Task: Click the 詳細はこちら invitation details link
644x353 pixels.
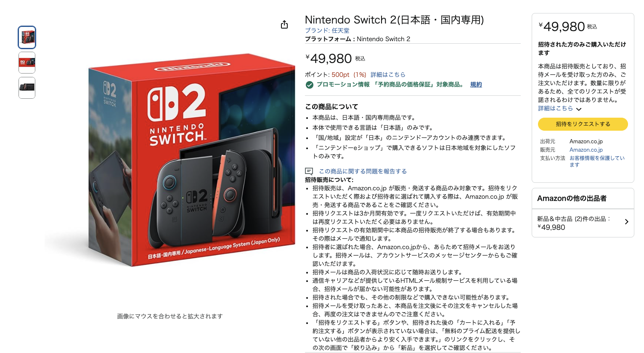Action: tap(555, 108)
